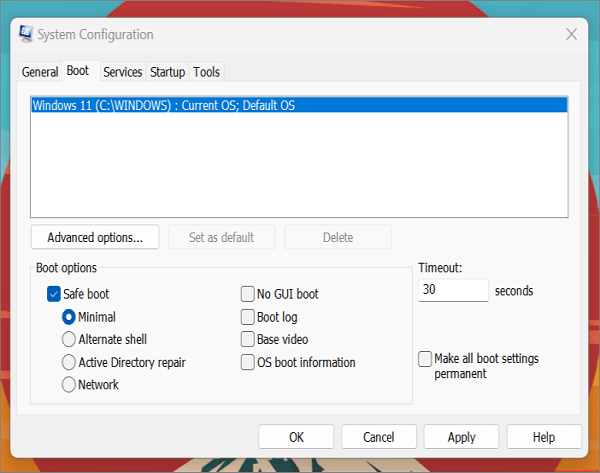Check OS boot information option
The image size is (600, 473).
point(248,362)
